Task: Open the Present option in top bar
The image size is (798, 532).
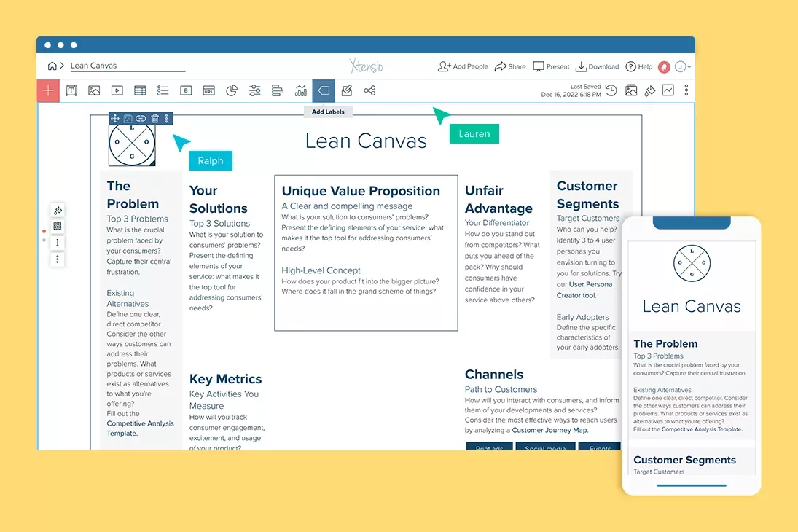Action: pyautogui.click(x=551, y=66)
